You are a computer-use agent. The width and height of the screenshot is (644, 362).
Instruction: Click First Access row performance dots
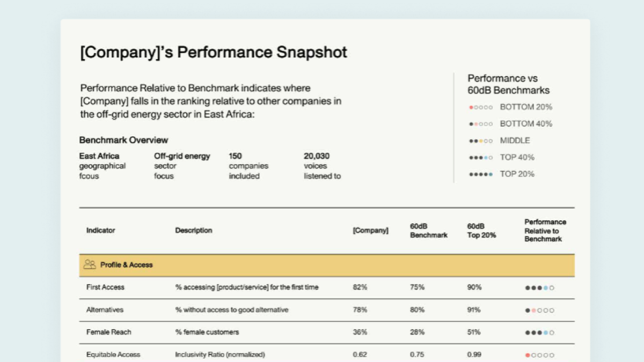point(539,288)
